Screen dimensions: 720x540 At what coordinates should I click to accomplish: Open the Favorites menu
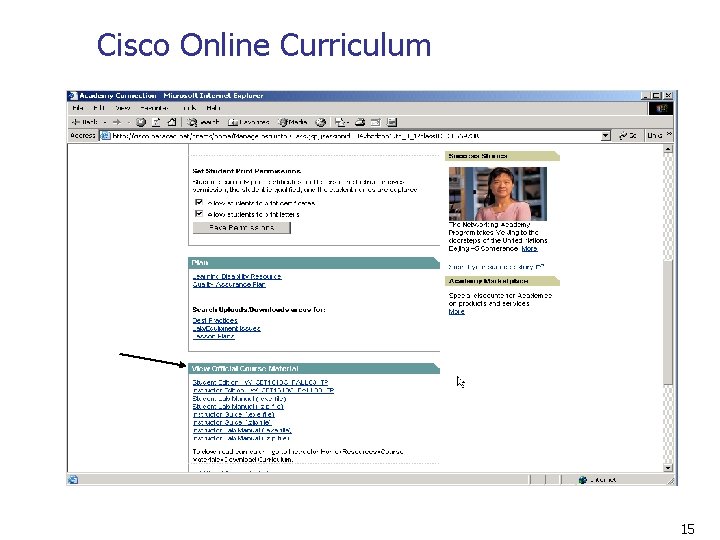tap(154, 108)
